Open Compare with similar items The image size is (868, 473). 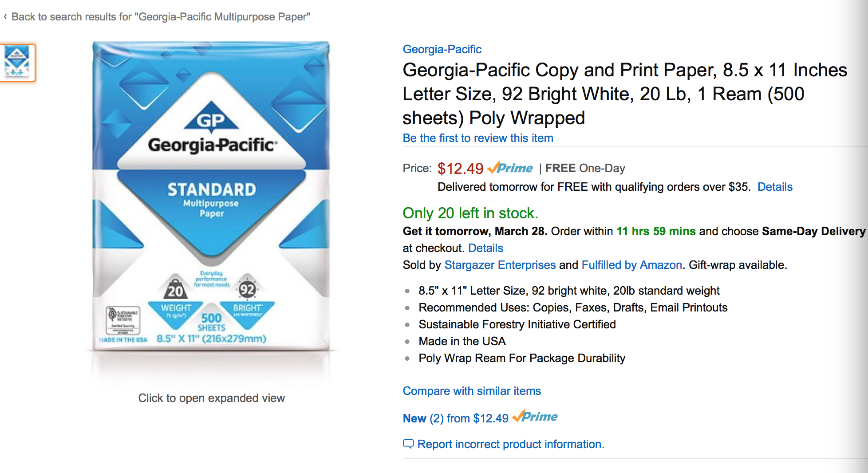tap(472, 391)
